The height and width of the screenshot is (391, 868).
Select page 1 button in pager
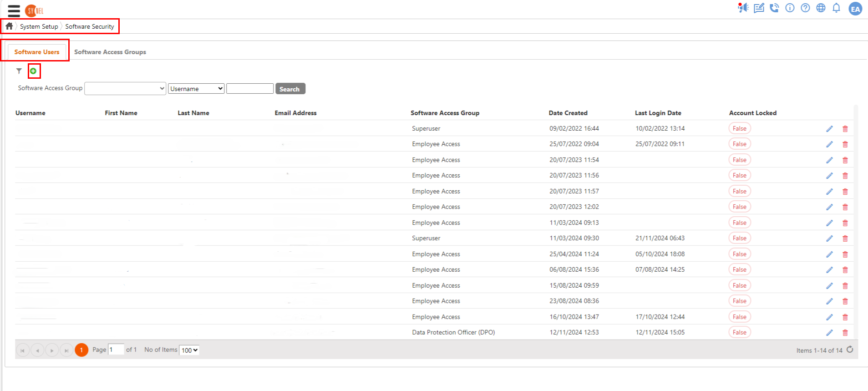click(x=81, y=350)
